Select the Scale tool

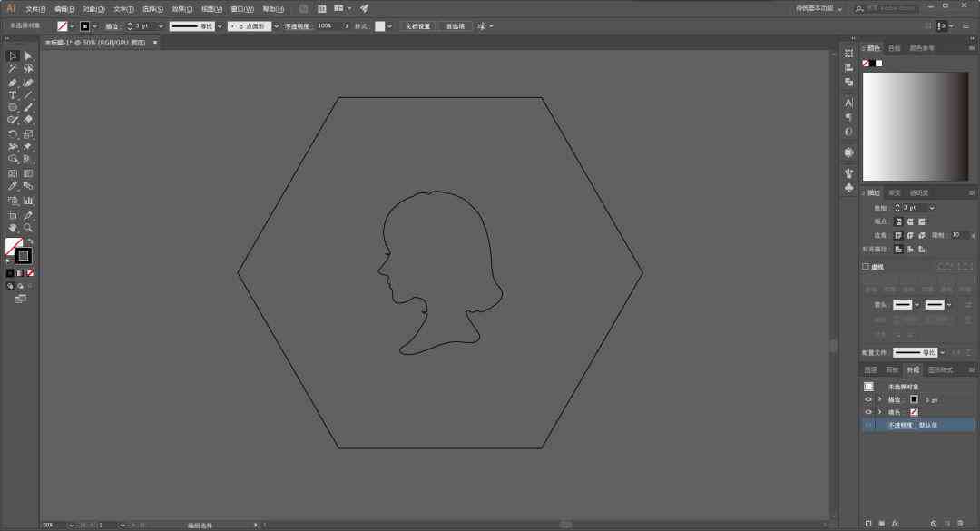28,133
